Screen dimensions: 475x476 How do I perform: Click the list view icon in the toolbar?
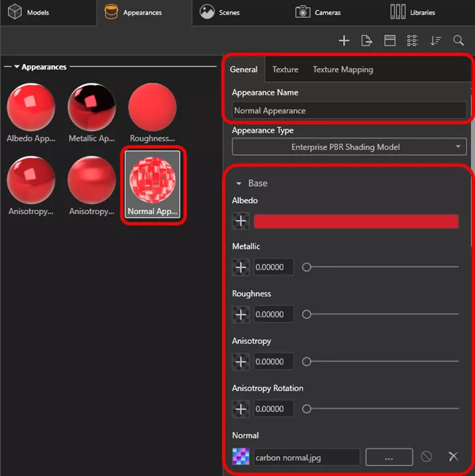pyautogui.click(x=412, y=41)
